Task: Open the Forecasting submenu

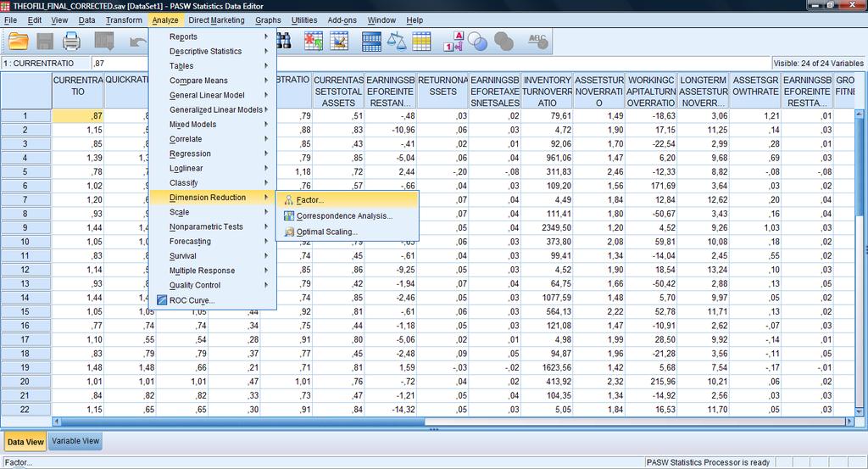Action: [x=213, y=242]
